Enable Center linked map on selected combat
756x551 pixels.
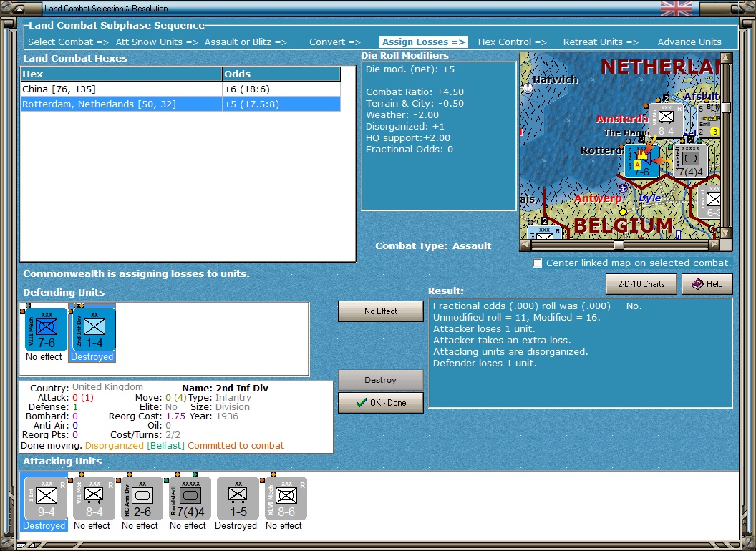538,263
